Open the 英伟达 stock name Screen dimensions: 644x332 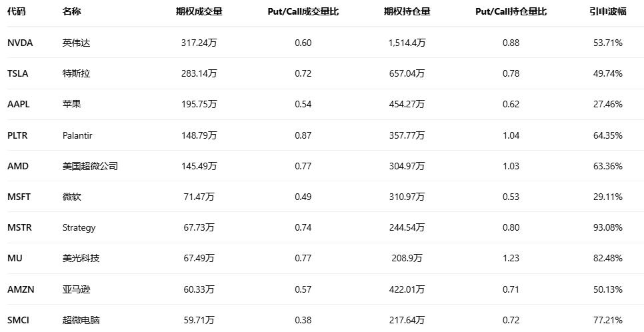(76, 43)
